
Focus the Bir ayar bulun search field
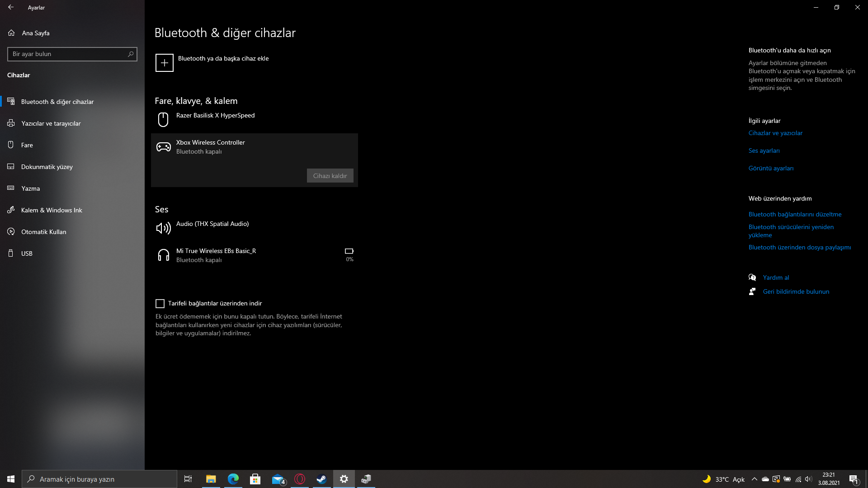[72, 54]
